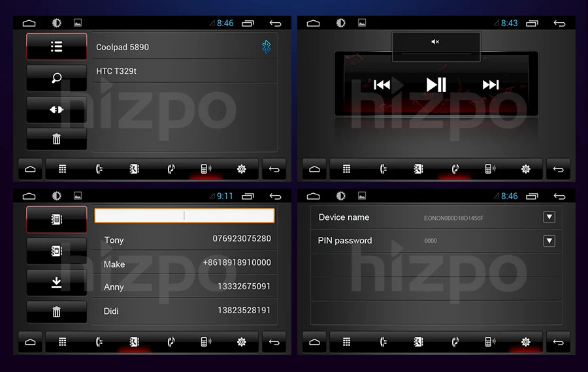Select the Coolpad 5890 device
The image size is (588, 372).
point(184,46)
